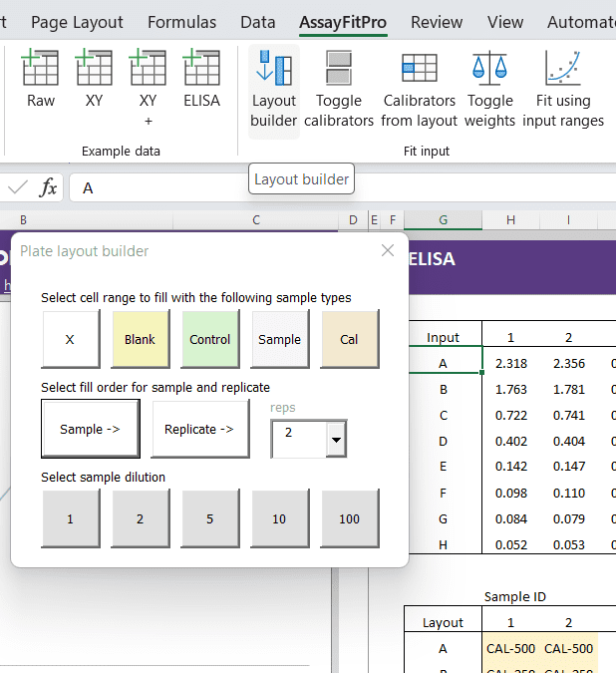Click cell with value 1.763
Viewport: 616px width, 673px height.
[x=511, y=389]
